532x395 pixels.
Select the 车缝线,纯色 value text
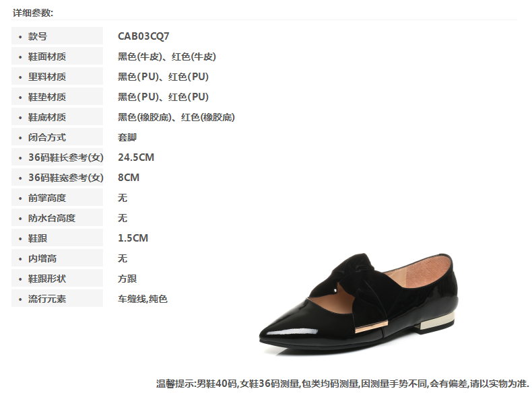click(x=143, y=299)
